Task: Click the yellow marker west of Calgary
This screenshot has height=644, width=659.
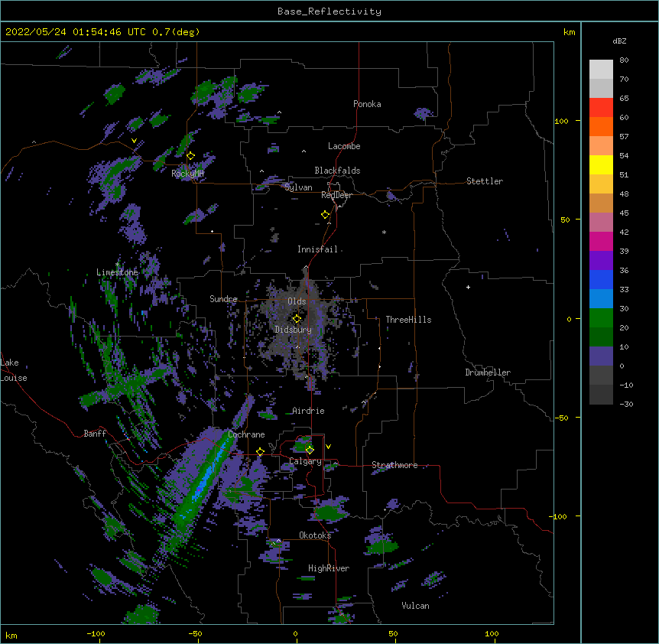Action: click(260, 452)
